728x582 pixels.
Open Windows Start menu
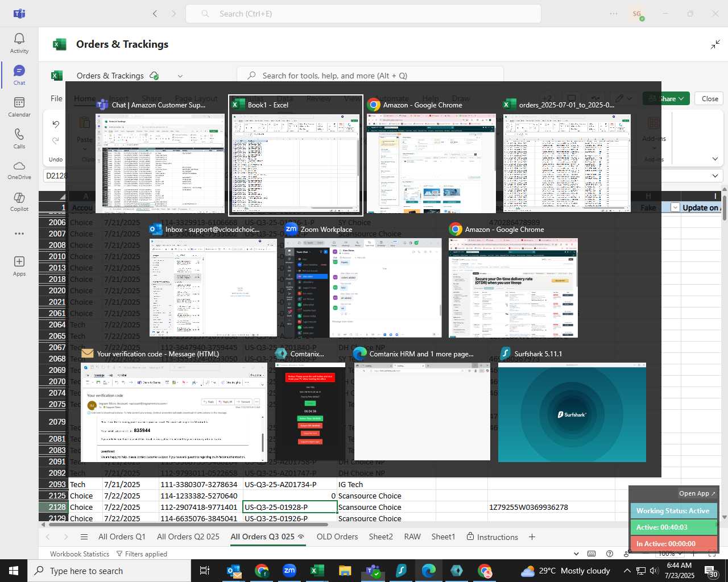tap(14, 571)
